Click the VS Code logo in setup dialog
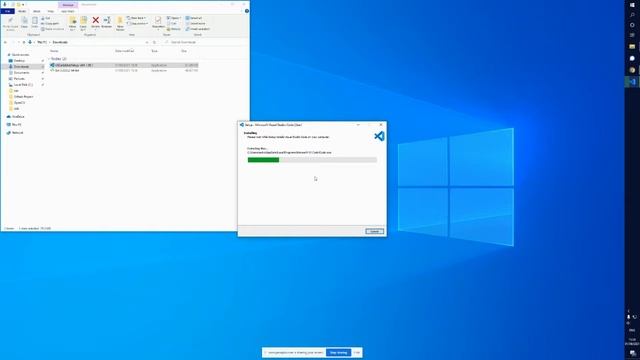This screenshot has height=360, width=640. coord(379,136)
